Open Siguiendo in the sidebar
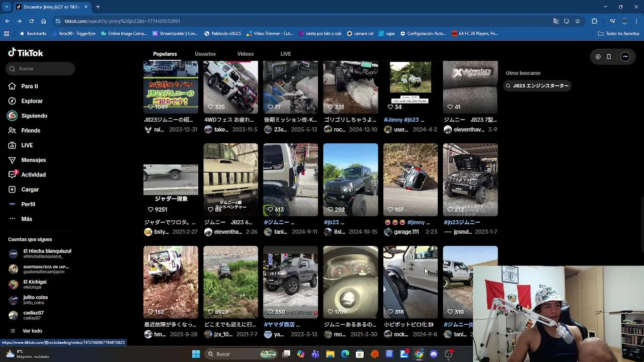The width and height of the screenshot is (644, 362). (x=34, y=116)
